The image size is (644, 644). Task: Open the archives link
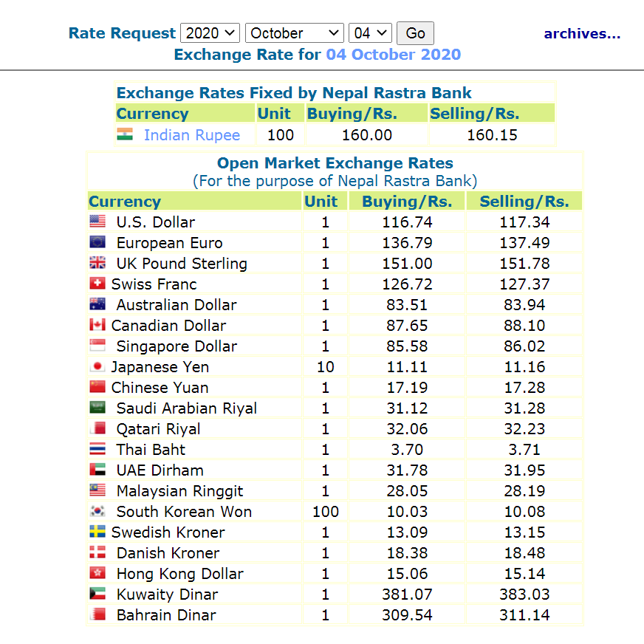(x=582, y=33)
